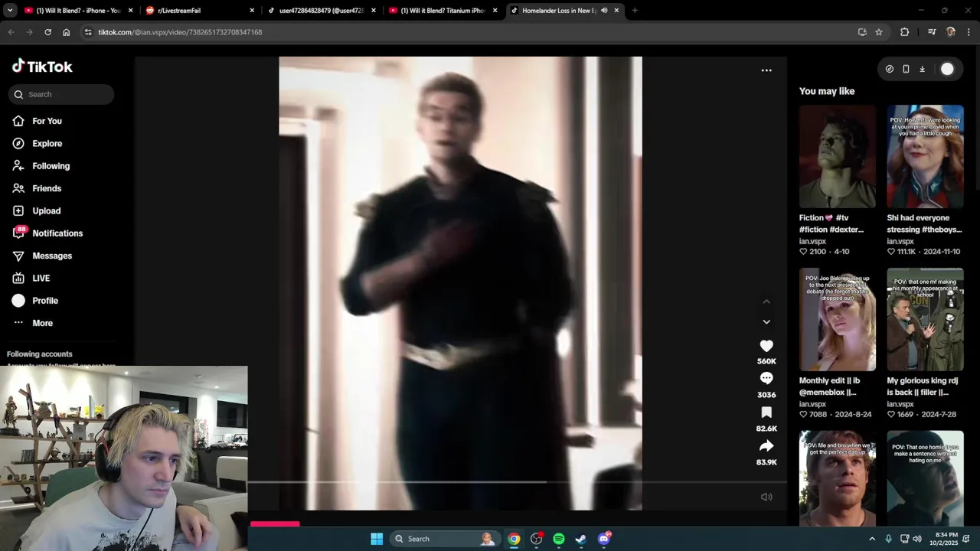The width and height of the screenshot is (980, 551).
Task: Open Steam from the taskbar
Action: [581, 539]
